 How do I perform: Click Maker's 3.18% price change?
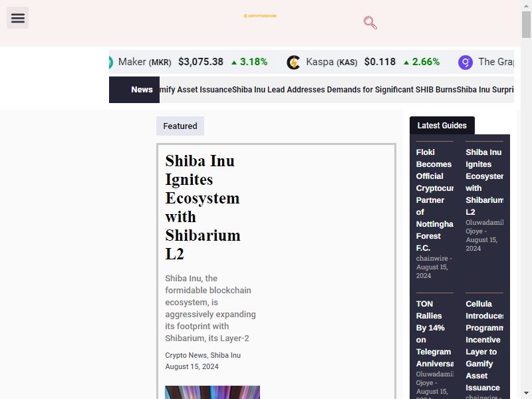click(x=249, y=62)
